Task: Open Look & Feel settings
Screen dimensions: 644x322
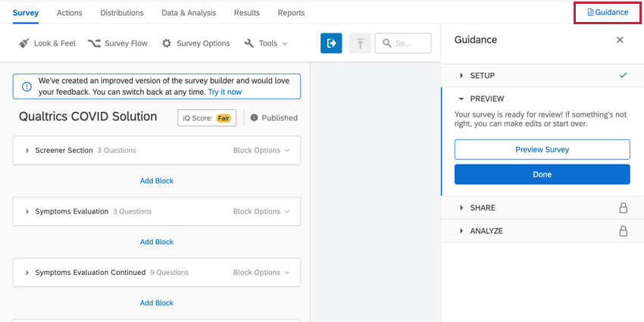Action: click(47, 43)
